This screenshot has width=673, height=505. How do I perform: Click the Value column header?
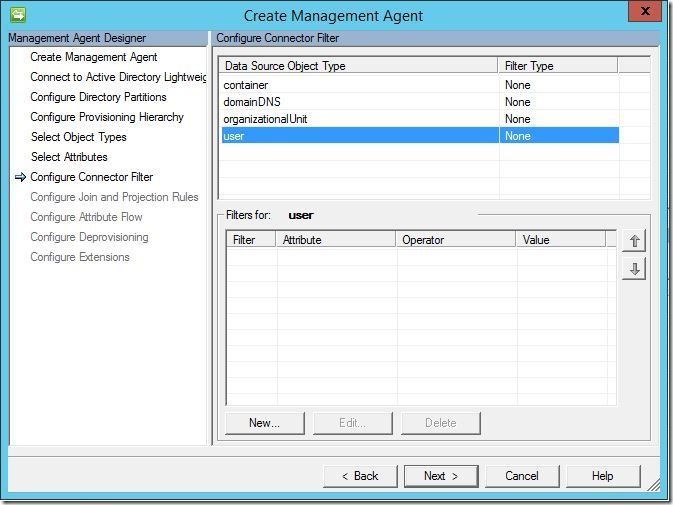point(561,239)
